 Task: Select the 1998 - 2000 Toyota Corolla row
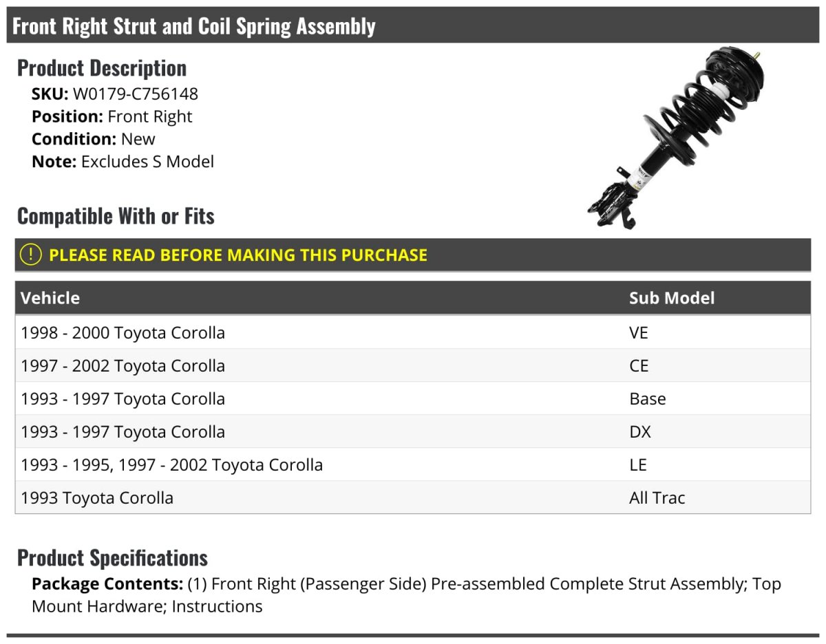[123, 333]
